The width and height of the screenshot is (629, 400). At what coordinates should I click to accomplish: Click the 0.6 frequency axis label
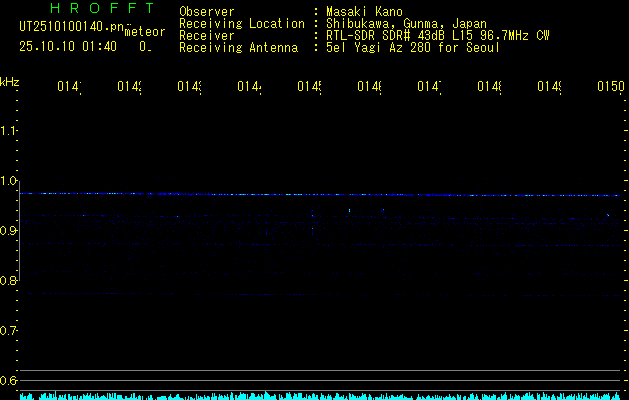coord(10,381)
